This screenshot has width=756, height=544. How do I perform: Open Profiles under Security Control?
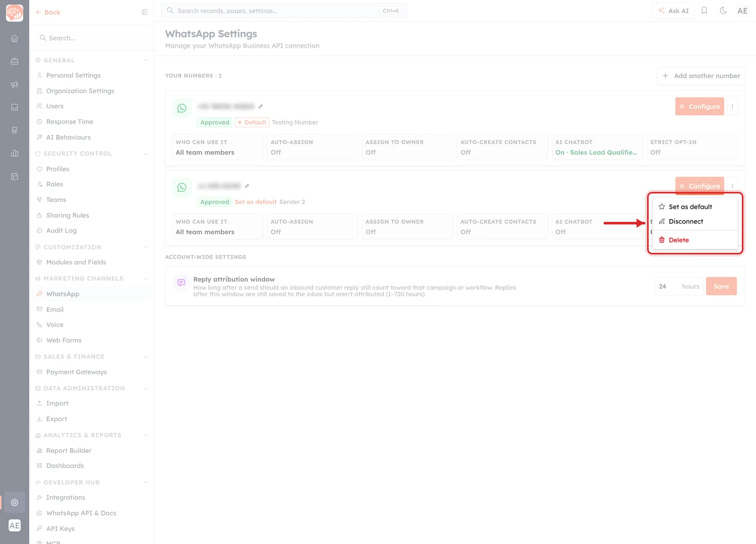pos(58,169)
